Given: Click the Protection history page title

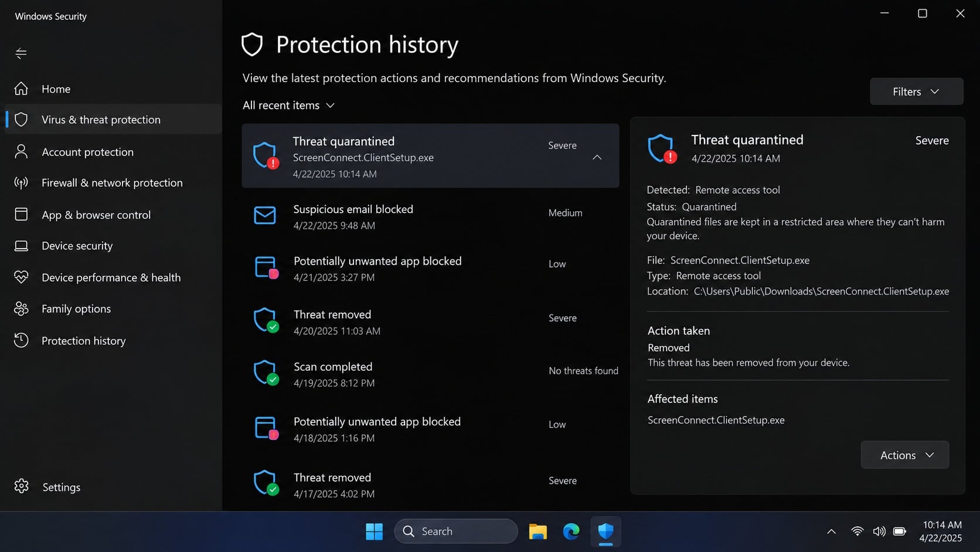Looking at the screenshot, I should 367,45.
